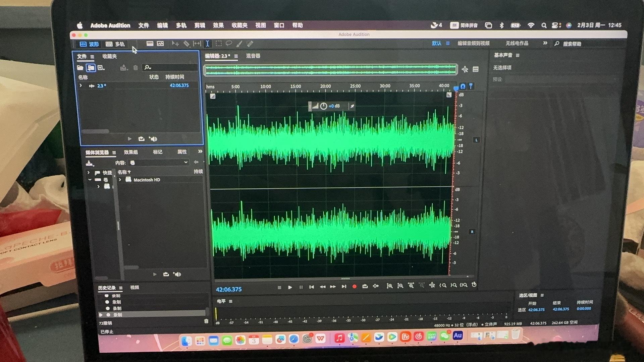Open editor 2.3 panel menu
The width and height of the screenshot is (644, 362).
tap(236, 56)
